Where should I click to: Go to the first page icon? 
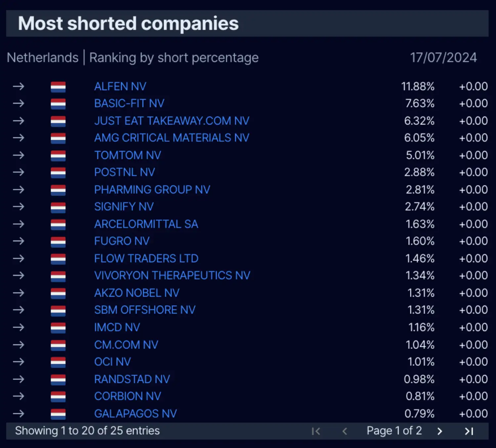click(x=316, y=431)
